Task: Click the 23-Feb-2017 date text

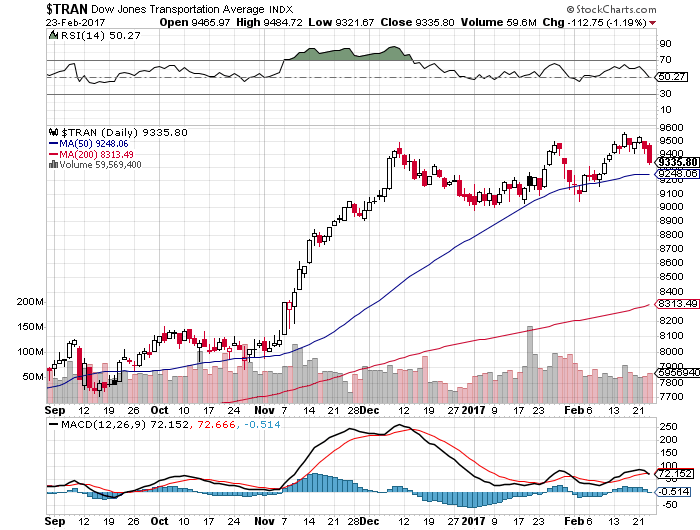Action: click(x=75, y=22)
